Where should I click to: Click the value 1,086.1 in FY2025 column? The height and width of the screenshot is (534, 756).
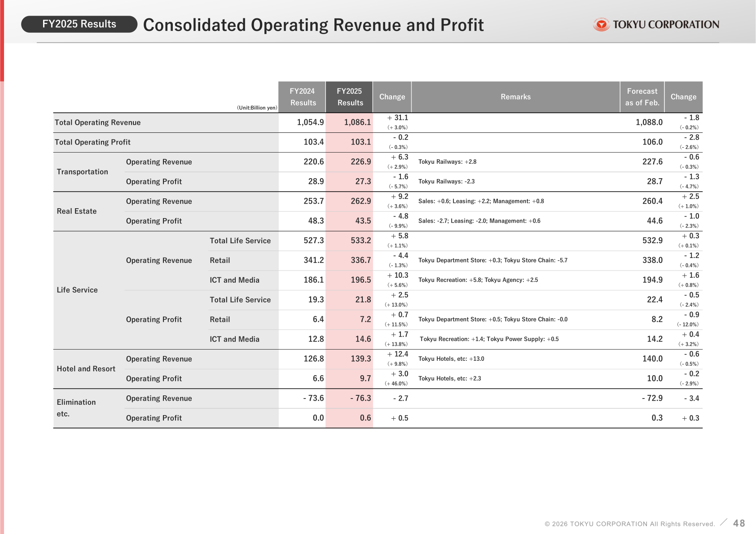point(357,123)
